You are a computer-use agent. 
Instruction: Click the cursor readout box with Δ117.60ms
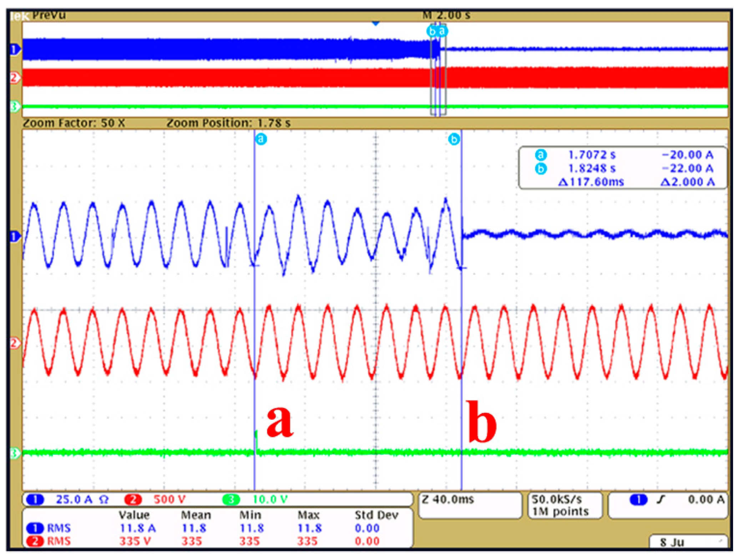pos(622,168)
